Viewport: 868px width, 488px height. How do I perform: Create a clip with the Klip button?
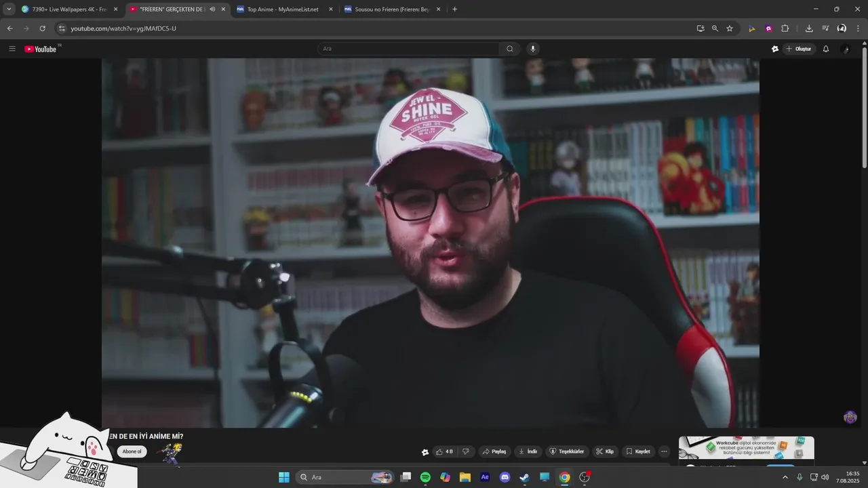coord(605,451)
